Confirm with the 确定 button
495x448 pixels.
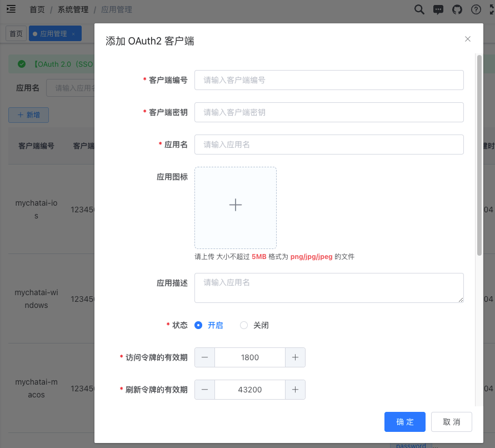click(404, 422)
